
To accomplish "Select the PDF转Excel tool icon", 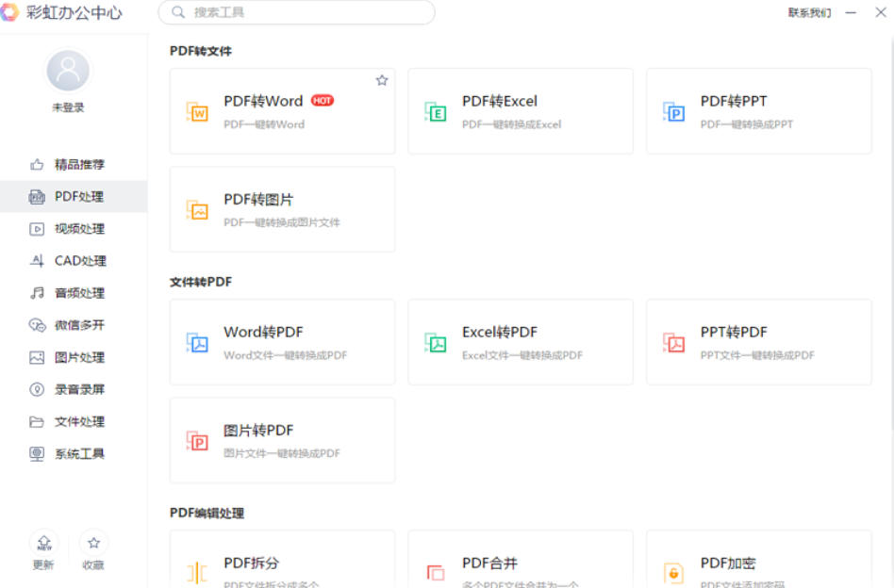I will click(439, 110).
